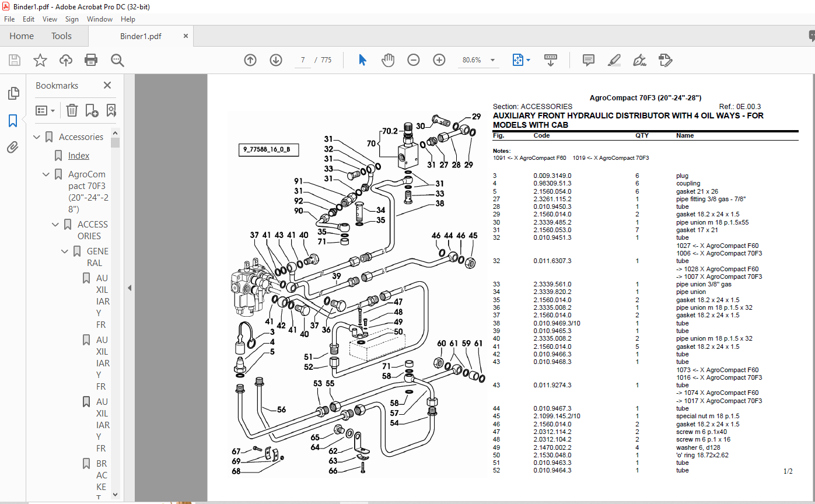815x504 pixels.
Task: Close the Binder1.pdf tab
Action: tap(186, 36)
